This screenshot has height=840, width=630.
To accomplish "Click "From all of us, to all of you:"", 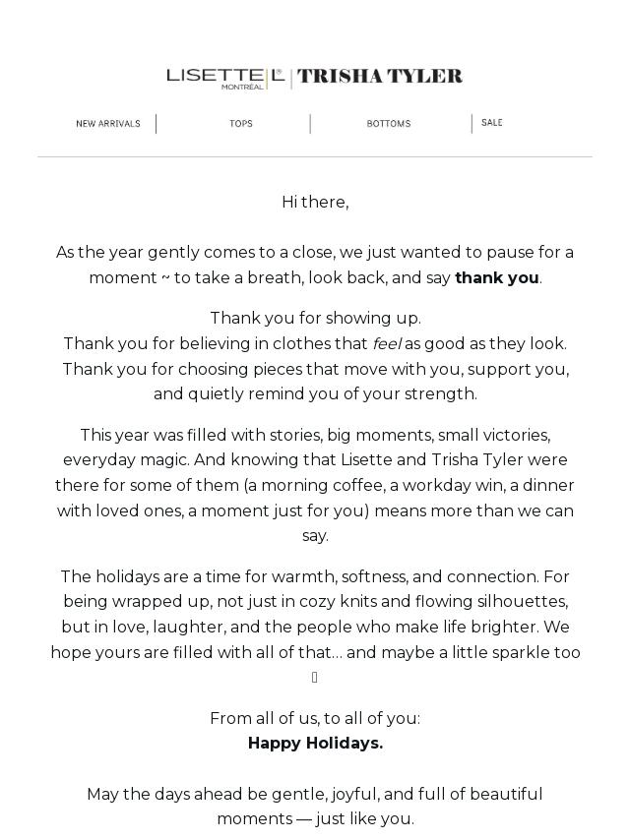I will pos(315,719).
